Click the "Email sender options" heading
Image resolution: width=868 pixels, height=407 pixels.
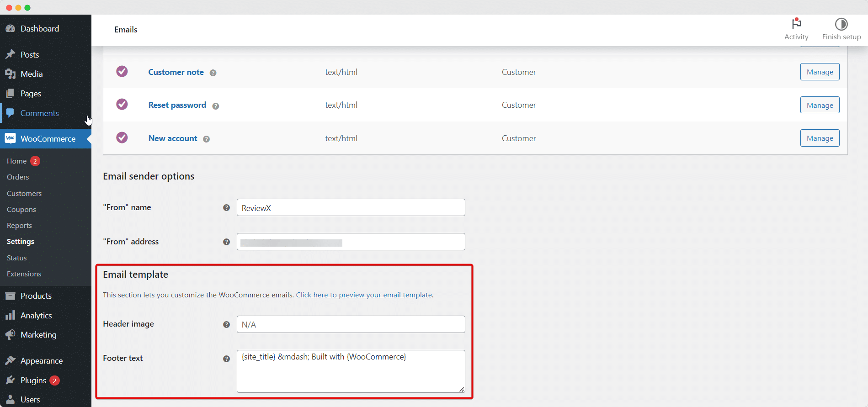click(x=149, y=176)
